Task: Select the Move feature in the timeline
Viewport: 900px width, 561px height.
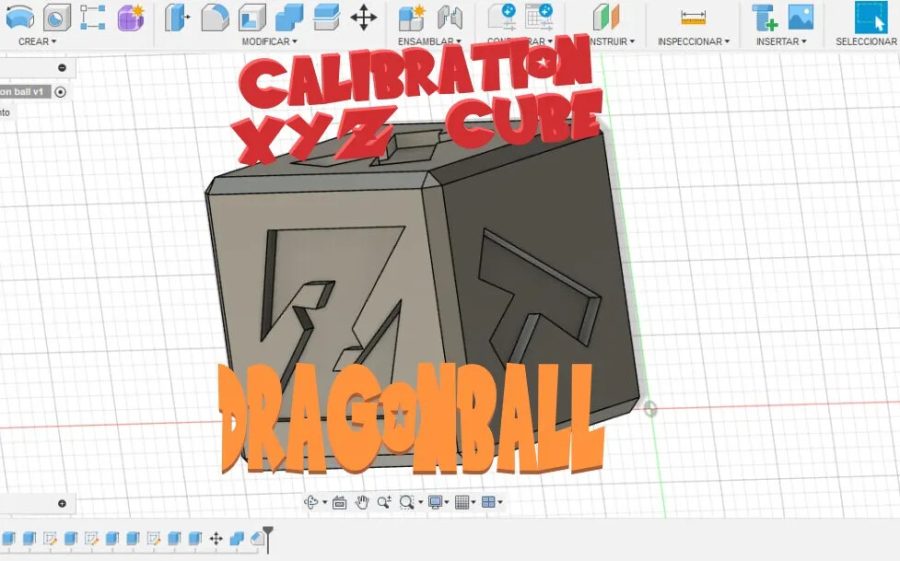Action: point(216,539)
